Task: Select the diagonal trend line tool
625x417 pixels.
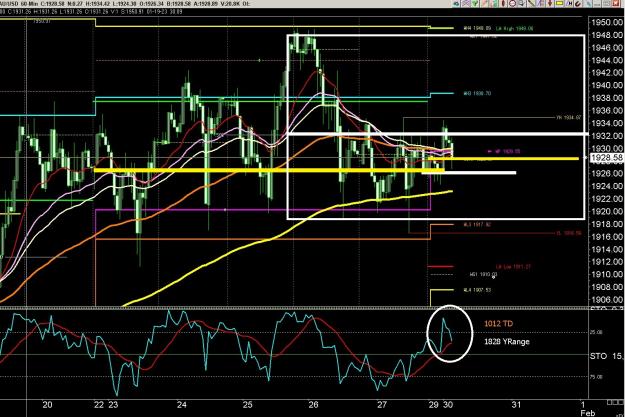Action: click(531, 4)
